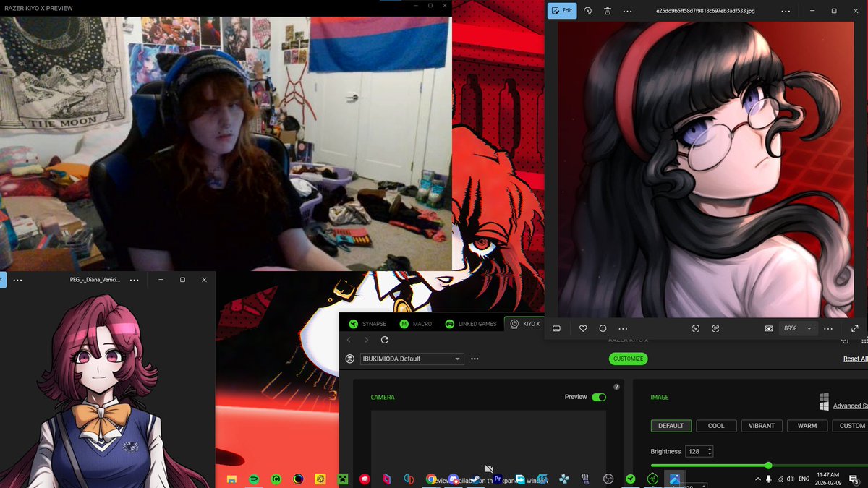
Task: Toggle the camera Preview switch
Action: (x=599, y=397)
